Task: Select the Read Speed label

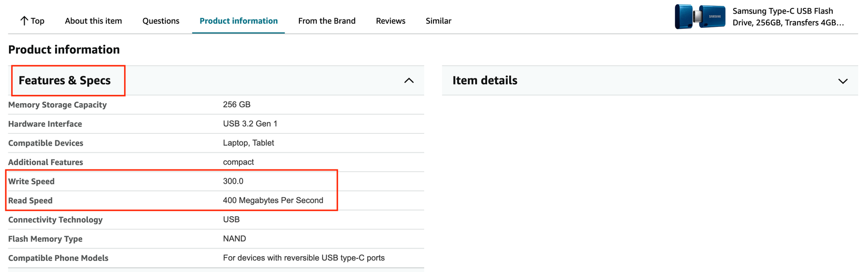Action: tap(30, 200)
